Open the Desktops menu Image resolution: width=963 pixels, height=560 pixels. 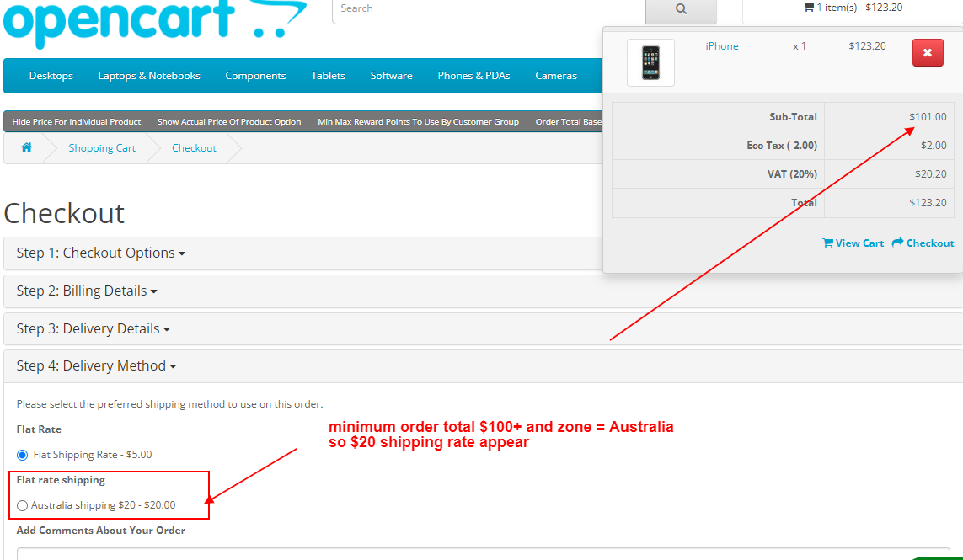[x=50, y=76]
